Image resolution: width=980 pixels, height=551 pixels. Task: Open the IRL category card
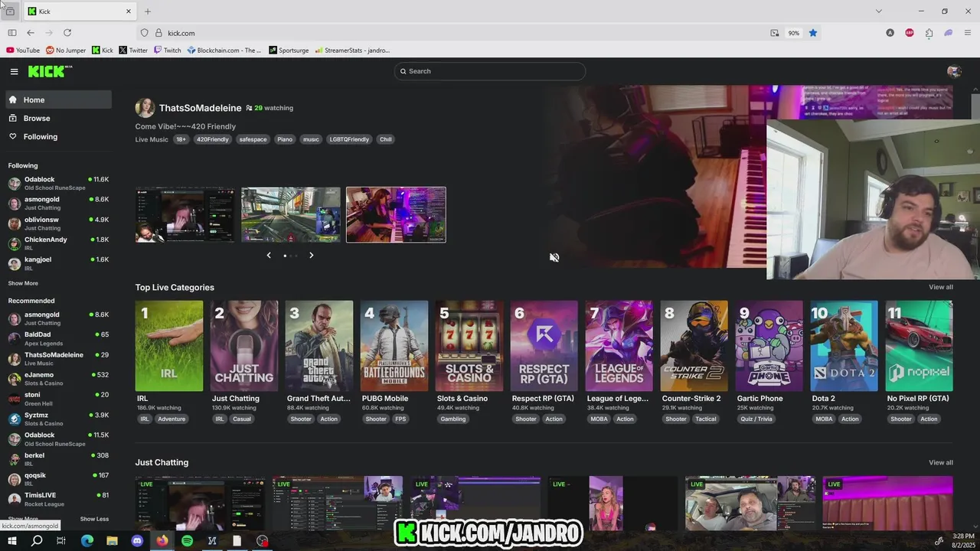pos(169,346)
